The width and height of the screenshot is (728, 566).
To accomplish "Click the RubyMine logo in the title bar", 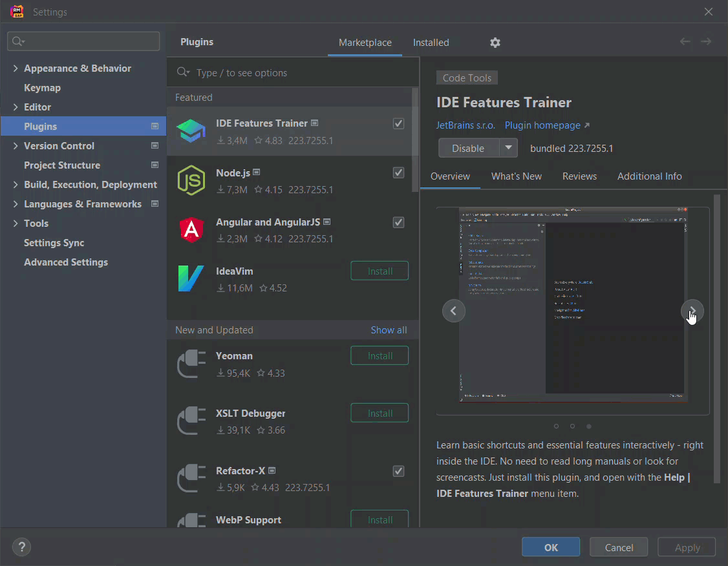I will point(17,12).
